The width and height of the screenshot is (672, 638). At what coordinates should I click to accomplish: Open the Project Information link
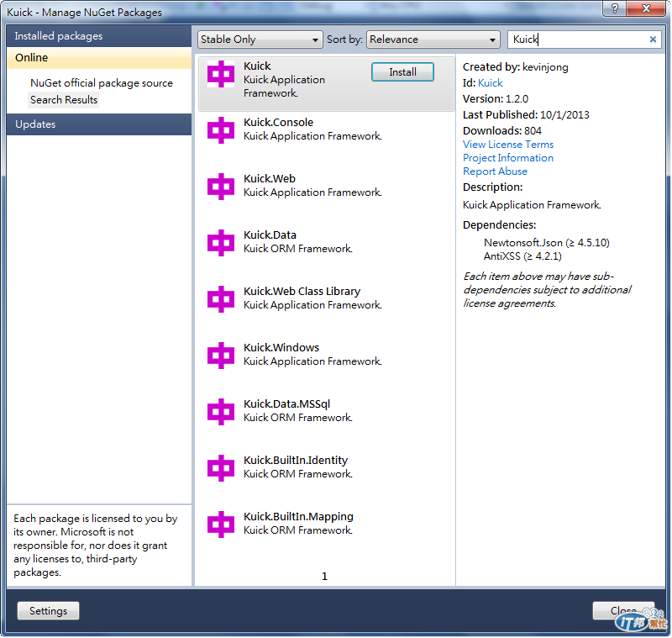(x=508, y=158)
